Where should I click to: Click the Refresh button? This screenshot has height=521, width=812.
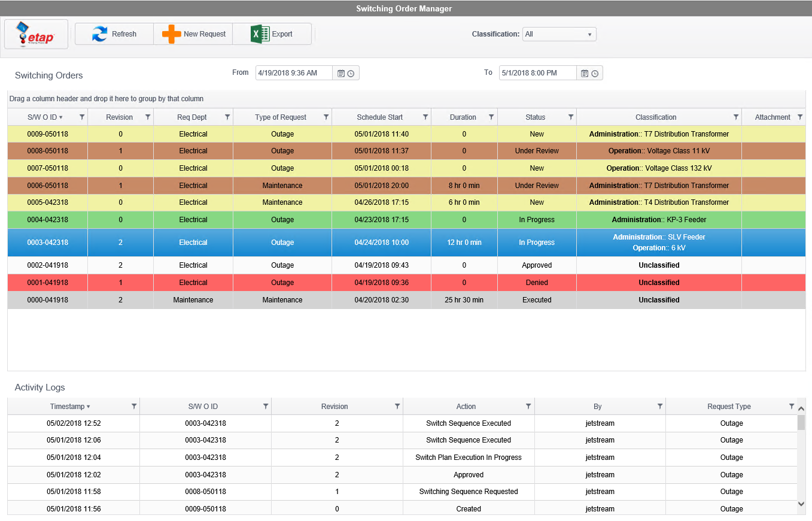114,34
